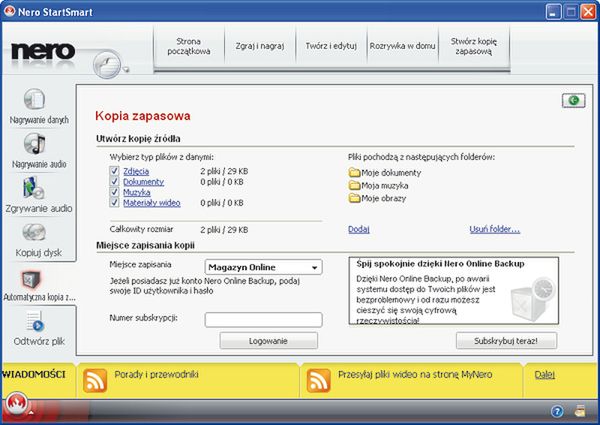Start the Odtwórz plik icon
This screenshot has width=600, height=425.
(35, 321)
